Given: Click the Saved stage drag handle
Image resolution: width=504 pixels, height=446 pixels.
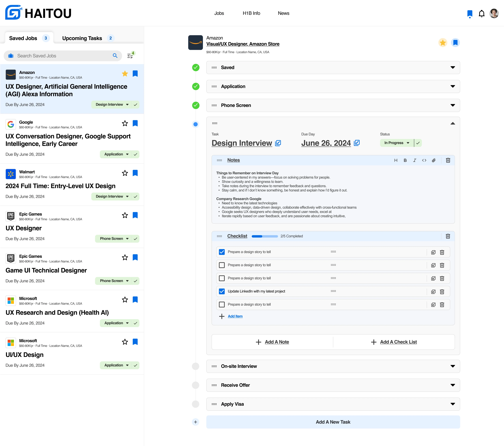Looking at the screenshot, I should click(x=214, y=68).
